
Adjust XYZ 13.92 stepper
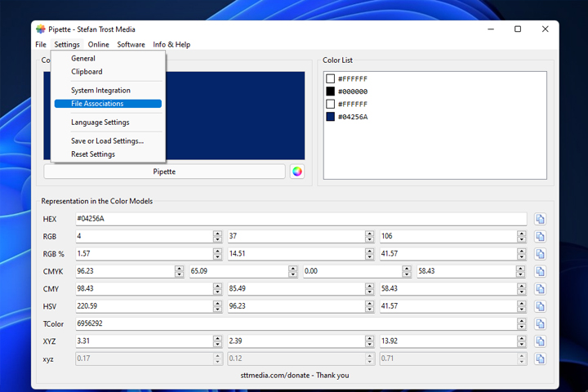pyautogui.click(x=522, y=341)
